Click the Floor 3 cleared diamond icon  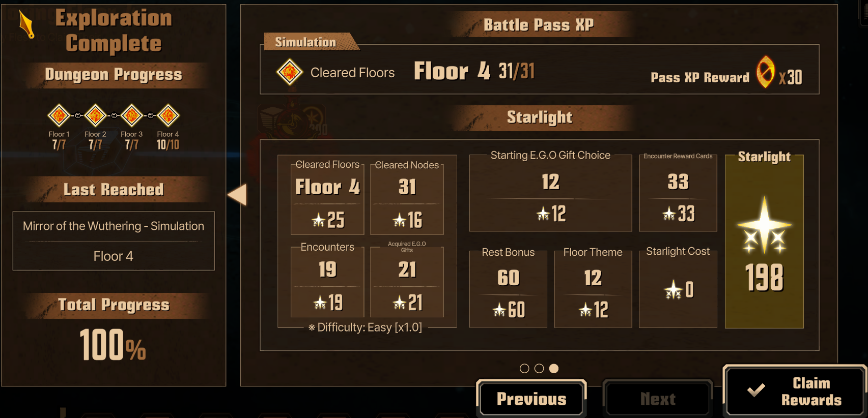pos(132,115)
